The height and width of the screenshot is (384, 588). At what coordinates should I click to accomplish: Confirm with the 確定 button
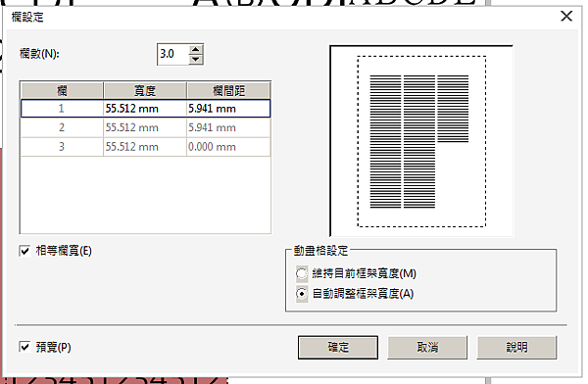pyautogui.click(x=338, y=347)
